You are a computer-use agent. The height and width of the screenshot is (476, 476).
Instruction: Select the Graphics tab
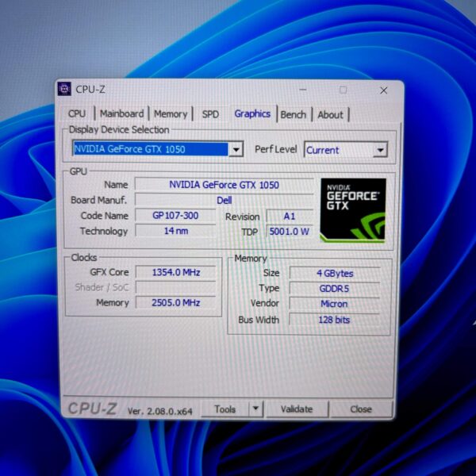252,113
